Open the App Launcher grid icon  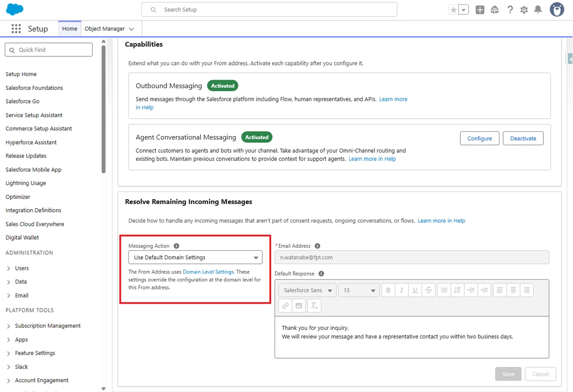pyautogui.click(x=16, y=29)
